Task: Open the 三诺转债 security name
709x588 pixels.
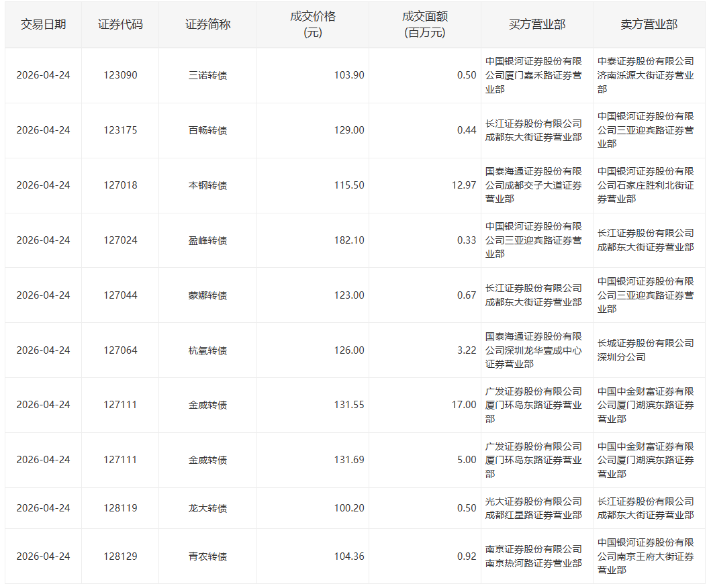Action: pos(207,75)
